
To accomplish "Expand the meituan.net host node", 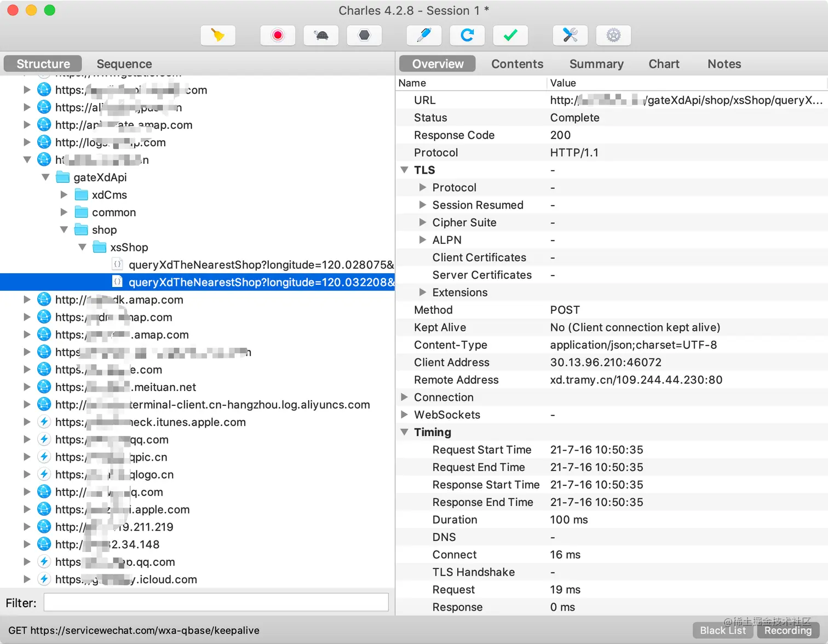I will click(27, 387).
